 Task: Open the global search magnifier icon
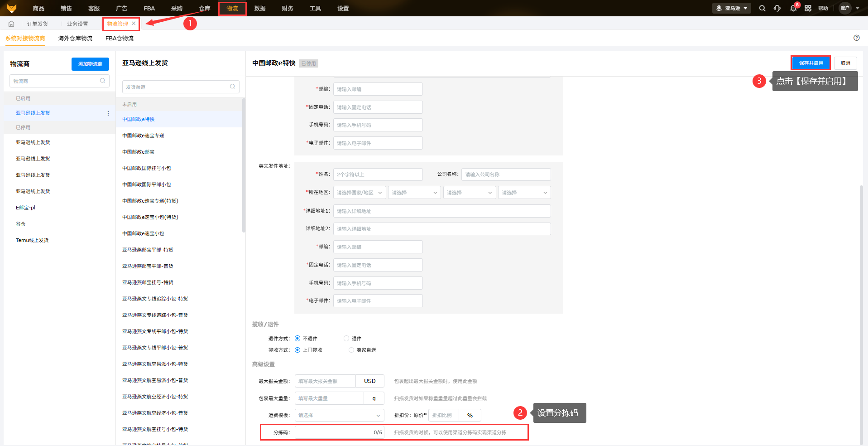coord(762,8)
